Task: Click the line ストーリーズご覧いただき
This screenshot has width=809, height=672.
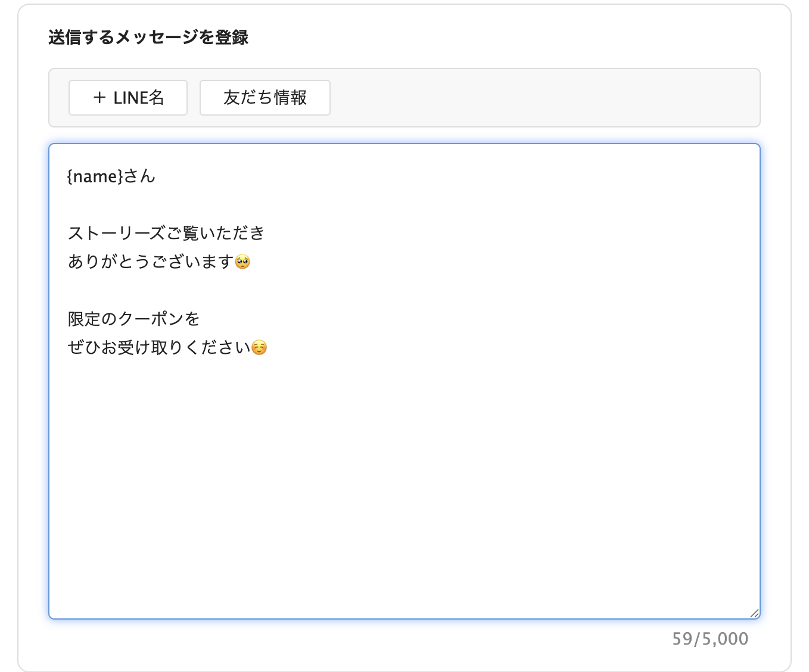Action: point(166,233)
